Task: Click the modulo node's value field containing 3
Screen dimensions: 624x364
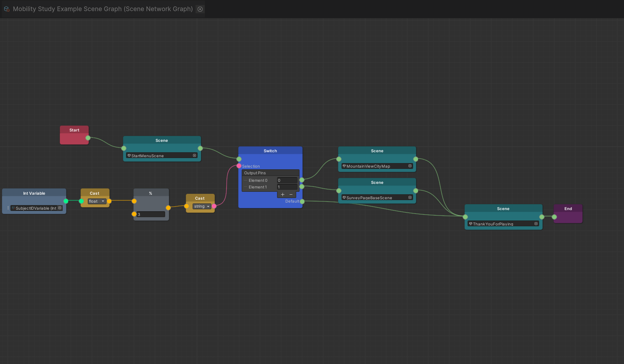Action: tap(151, 214)
